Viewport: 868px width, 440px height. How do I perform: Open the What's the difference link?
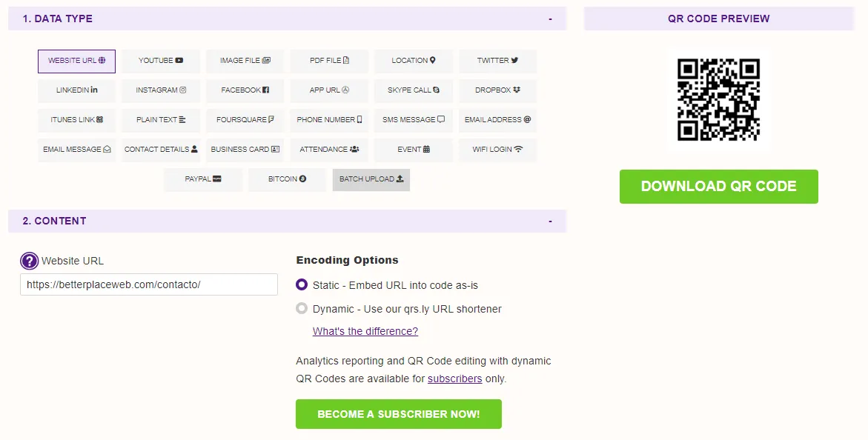[365, 331]
